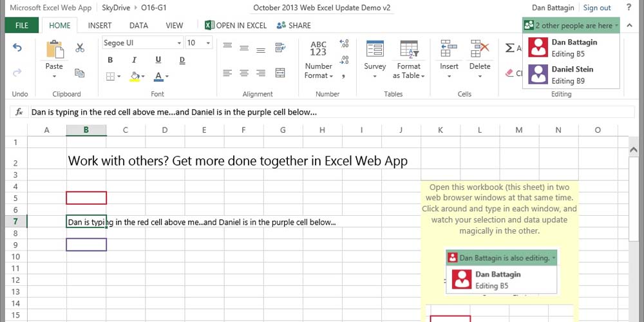
Task: Click the Center text icon
Action: click(244, 73)
